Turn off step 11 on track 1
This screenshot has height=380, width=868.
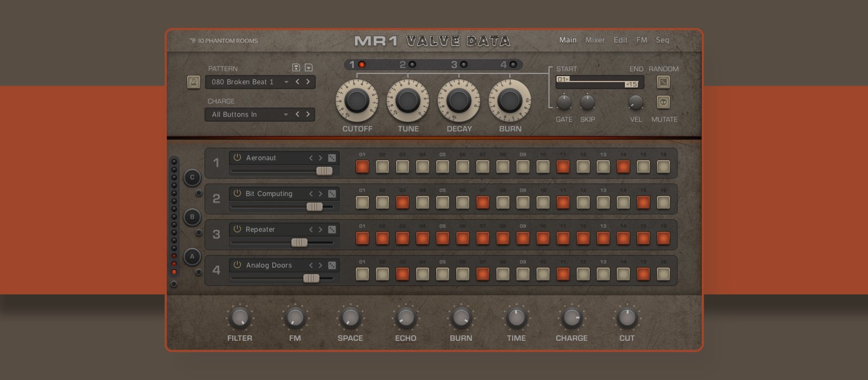point(563,167)
